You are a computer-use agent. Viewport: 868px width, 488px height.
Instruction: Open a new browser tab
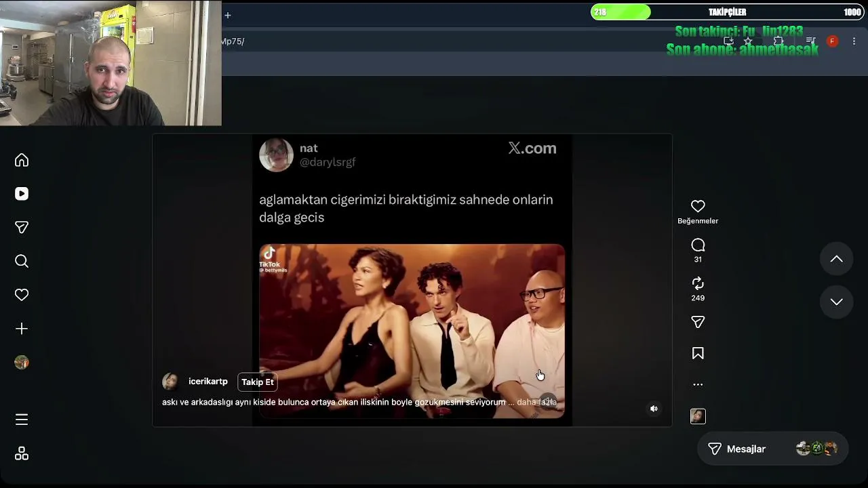228,15
